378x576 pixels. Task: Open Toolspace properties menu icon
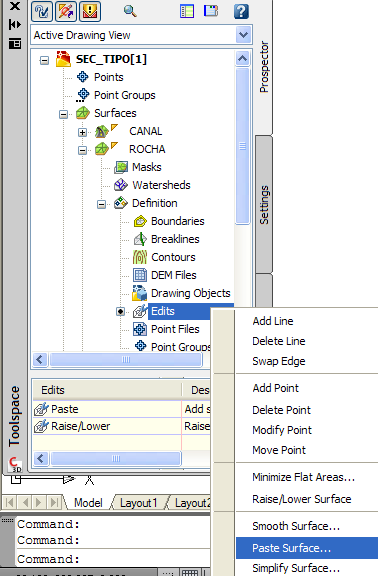click(x=15, y=44)
